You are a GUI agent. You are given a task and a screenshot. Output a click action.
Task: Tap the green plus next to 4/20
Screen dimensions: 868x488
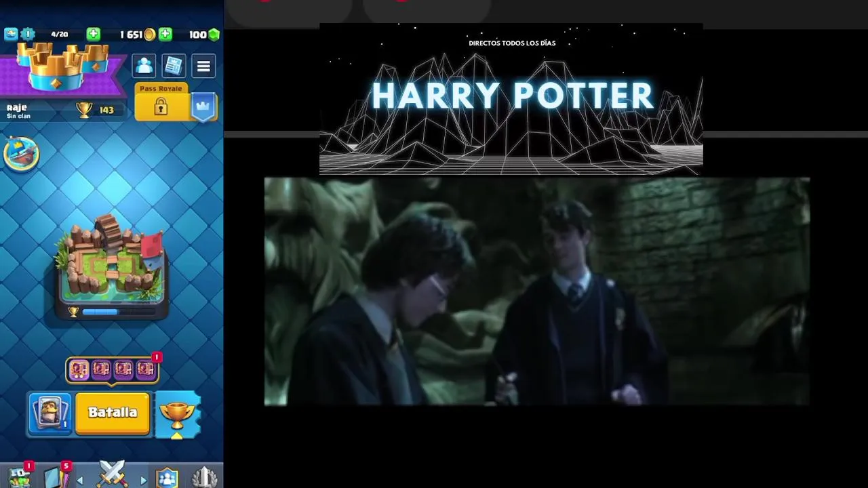click(94, 34)
